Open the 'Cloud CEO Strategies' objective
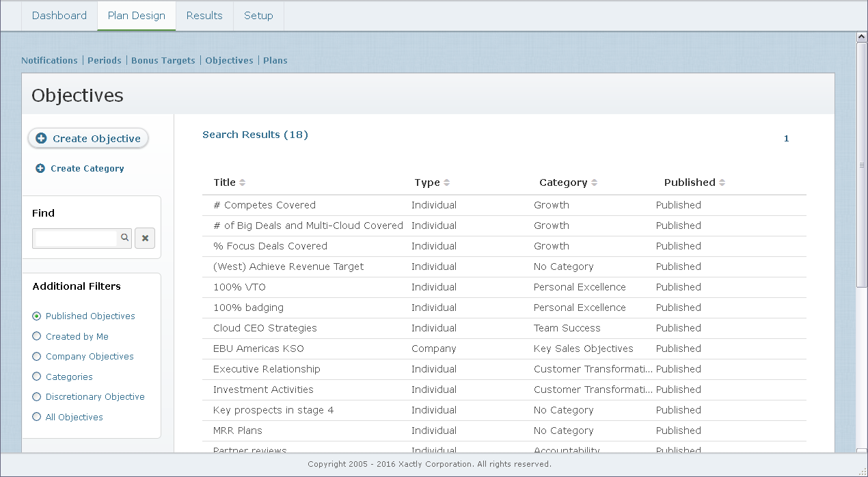The width and height of the screenshot is (868, 477). (x=265, y=328)
